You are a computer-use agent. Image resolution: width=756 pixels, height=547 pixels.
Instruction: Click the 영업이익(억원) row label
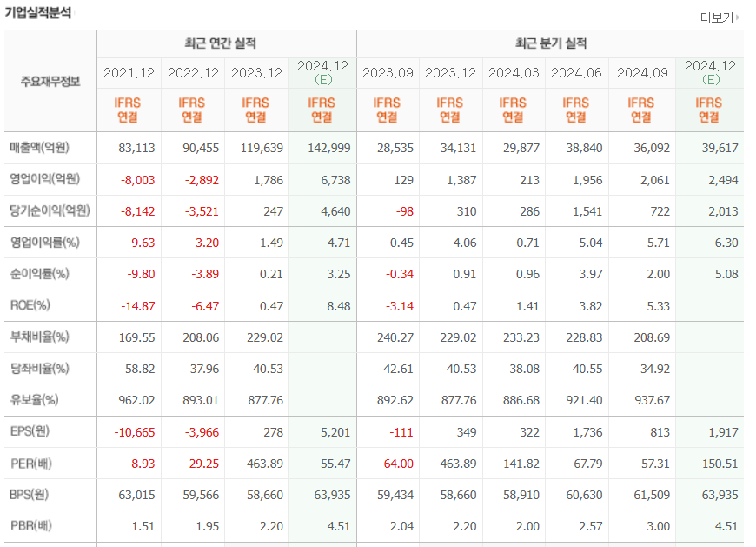[45, 179]
